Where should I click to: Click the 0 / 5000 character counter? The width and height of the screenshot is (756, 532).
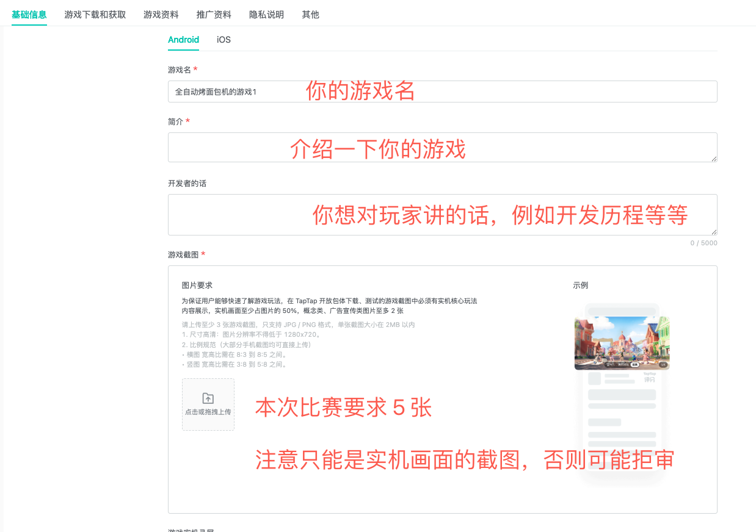(703, 243)
